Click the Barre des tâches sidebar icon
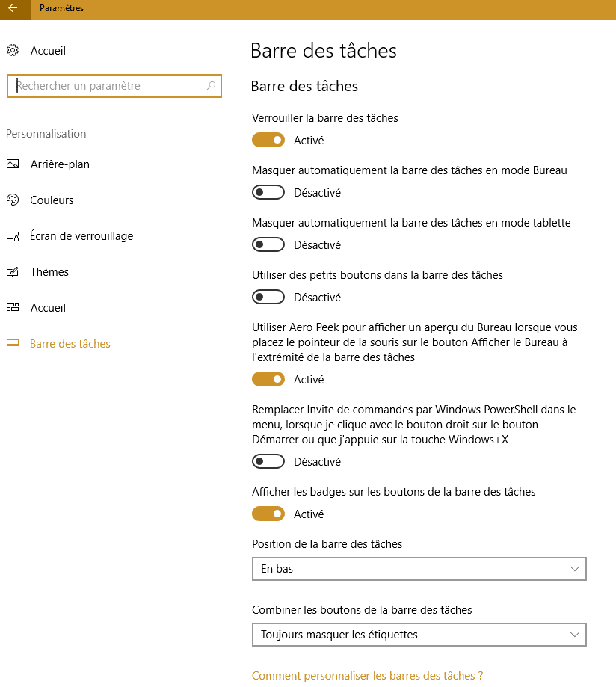The height and width of the screenshot is (687, 616). [x=13, y=344]
